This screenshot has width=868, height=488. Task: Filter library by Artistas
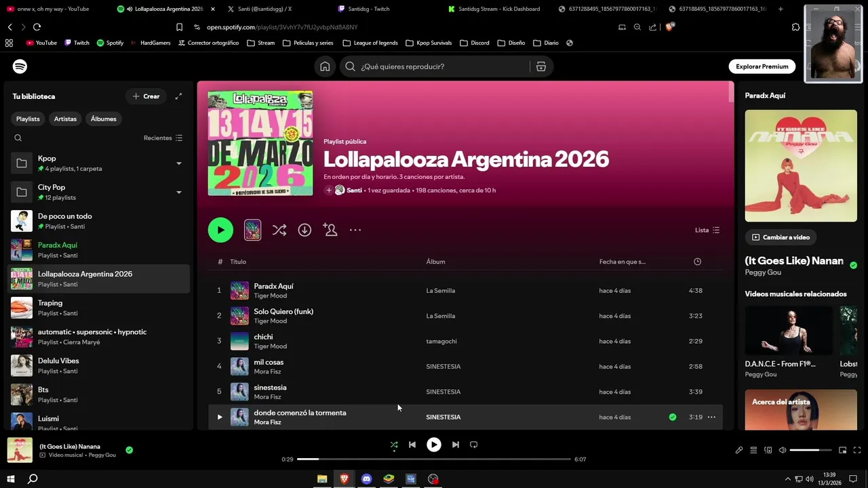(x=65, y=119)
